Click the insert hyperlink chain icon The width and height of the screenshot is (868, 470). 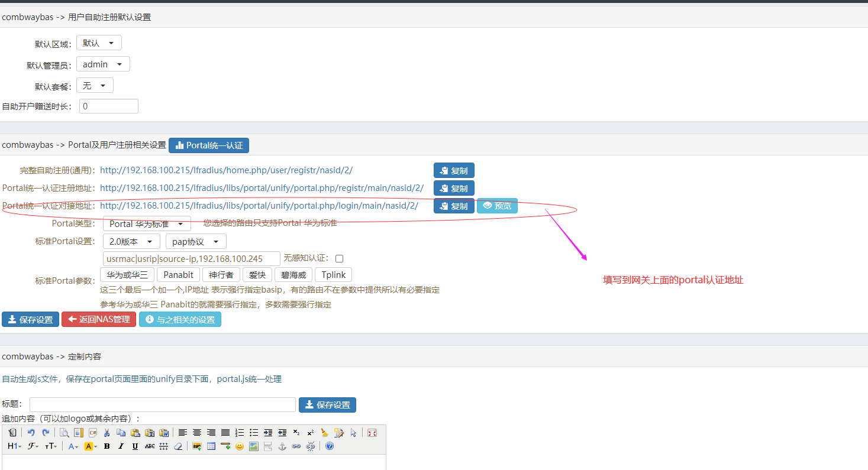[x=296, y=446]
